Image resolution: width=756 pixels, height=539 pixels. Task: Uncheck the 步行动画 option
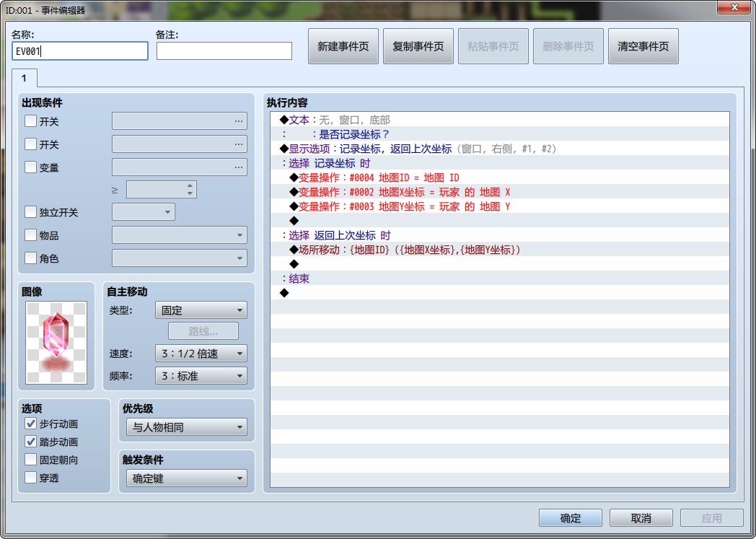(x=30, y=424)
